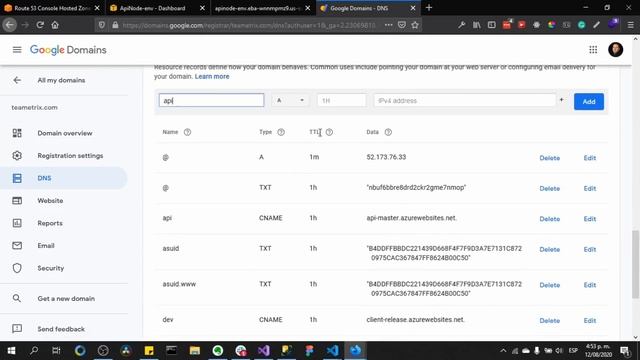Focus the record name field containing api
Viewport: 640px width, 360px height.
pos(211,100)
